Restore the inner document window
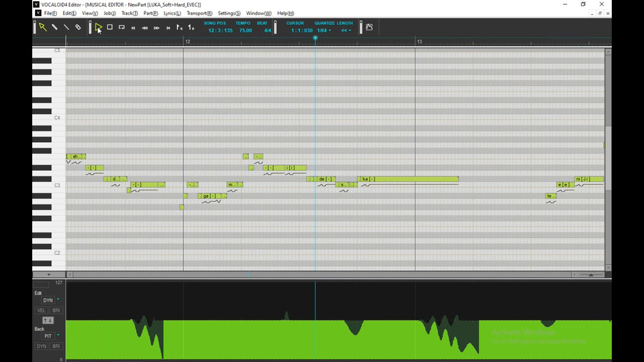The width and height of the screenshot is (644, 362). 600,13
